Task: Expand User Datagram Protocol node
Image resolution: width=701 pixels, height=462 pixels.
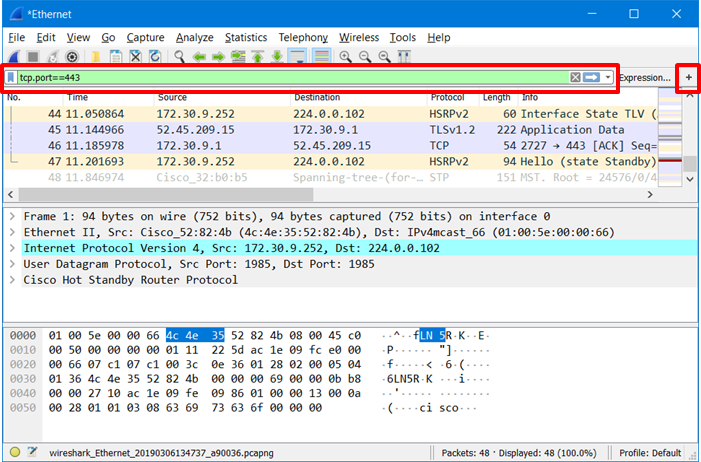Action: (13, 264)
